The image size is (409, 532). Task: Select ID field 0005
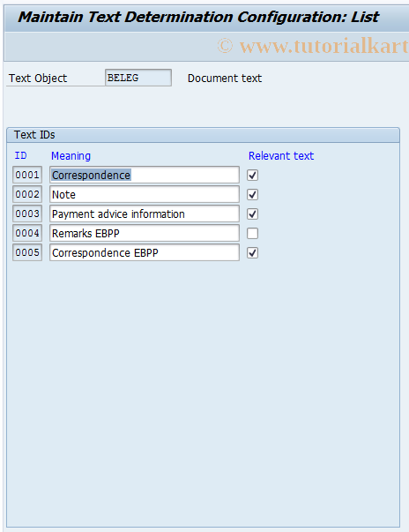27,253
